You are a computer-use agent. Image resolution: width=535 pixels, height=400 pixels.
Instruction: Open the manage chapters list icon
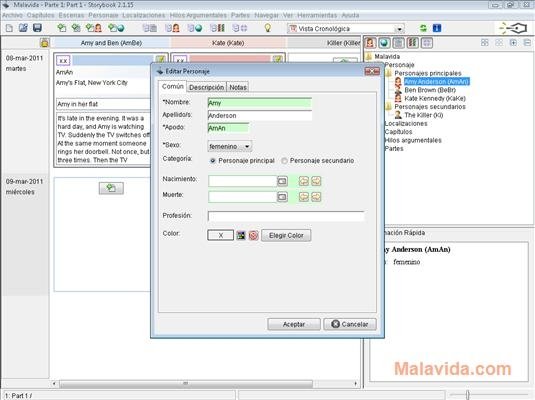pos(150,28)
